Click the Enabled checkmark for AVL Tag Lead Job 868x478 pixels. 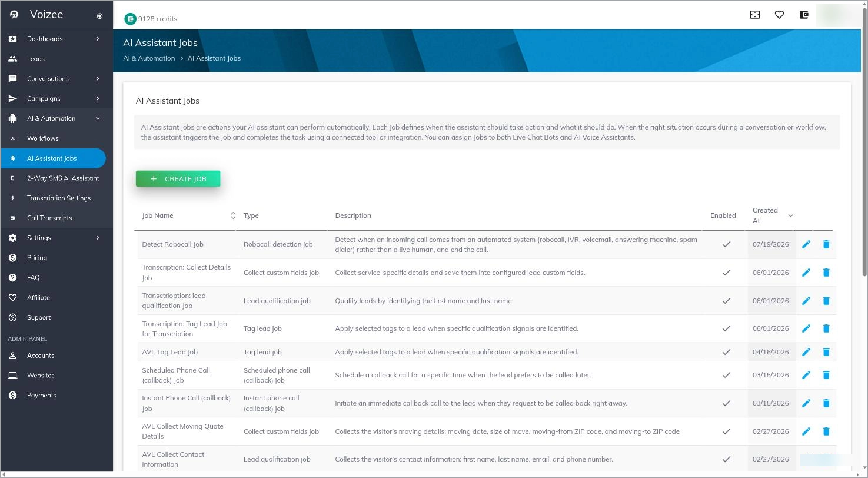tap(726, 352)
